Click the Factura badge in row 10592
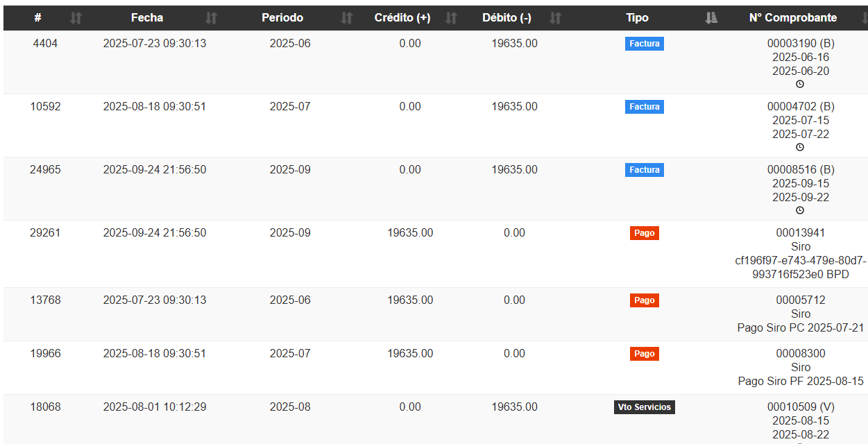 [x=644, y=107]
